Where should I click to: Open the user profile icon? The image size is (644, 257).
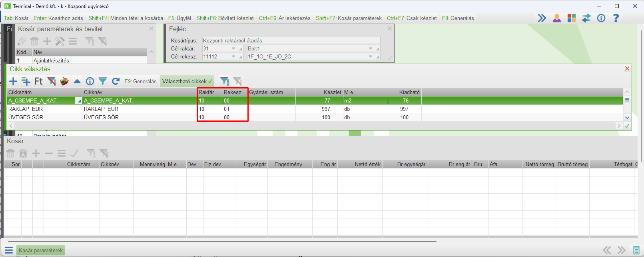tap(557, 18)
